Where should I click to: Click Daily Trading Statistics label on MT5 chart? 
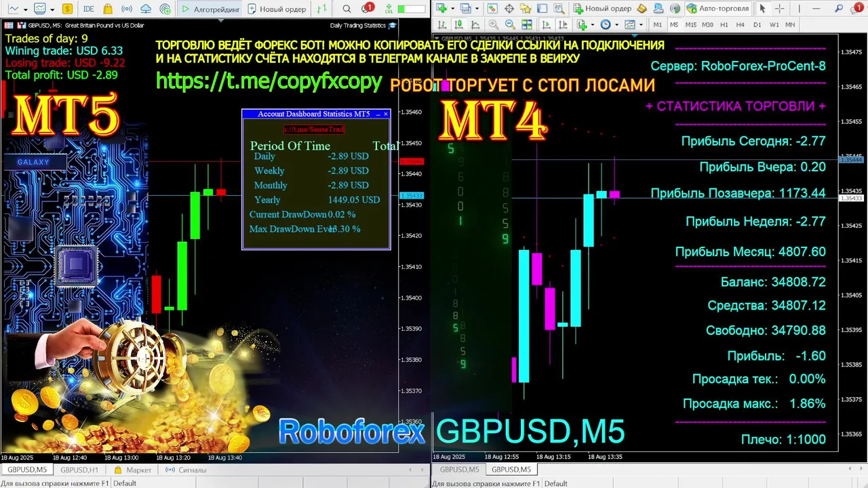357,25
